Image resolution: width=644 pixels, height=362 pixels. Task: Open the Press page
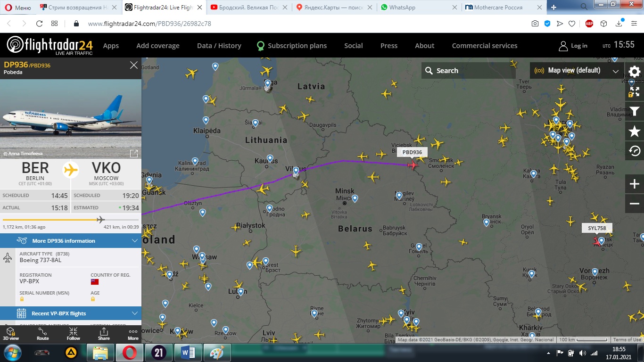[389, 46]
